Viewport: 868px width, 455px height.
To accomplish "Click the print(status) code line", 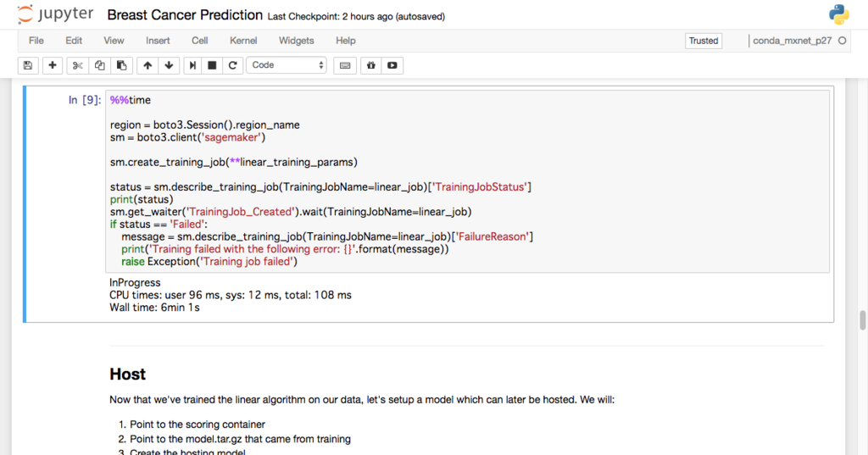I will pyautogui.click(x=142, y=199).
